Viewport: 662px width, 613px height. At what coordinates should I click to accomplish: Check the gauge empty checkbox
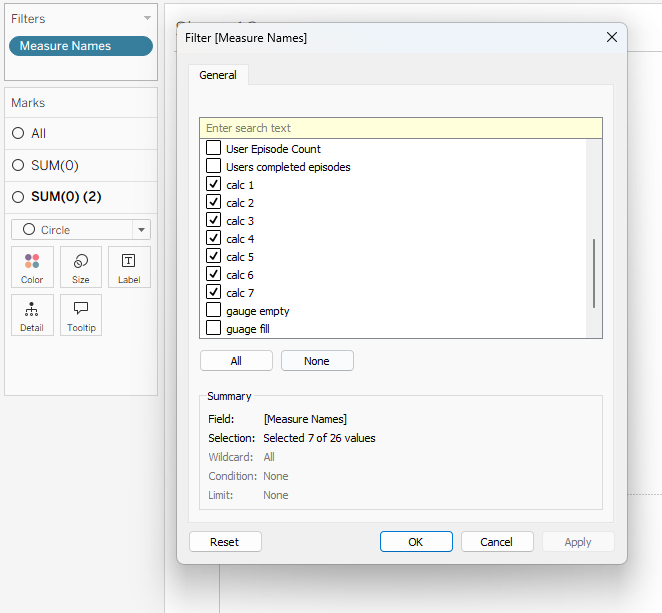pyautogui.click(x=213, y=311)
